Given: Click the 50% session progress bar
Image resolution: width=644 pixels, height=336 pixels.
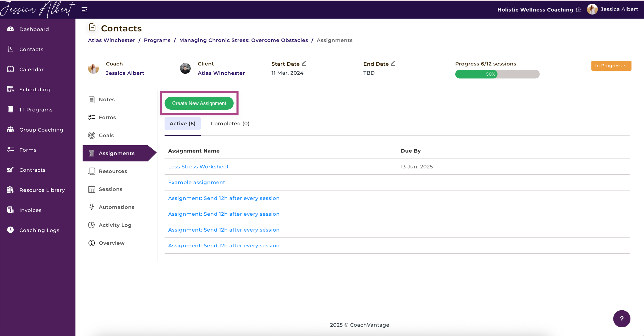Looking at the screenshot, I should pyautogui.click(x=497, y=74).
